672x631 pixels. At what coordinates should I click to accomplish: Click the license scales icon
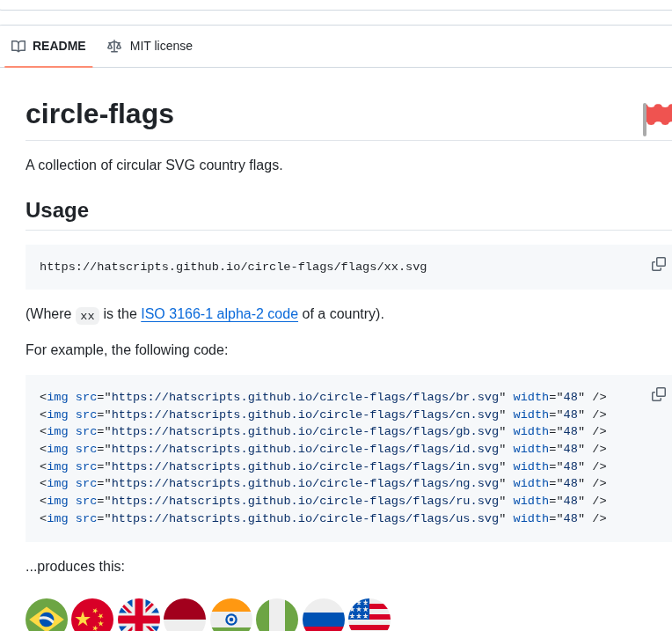(114, 46)
